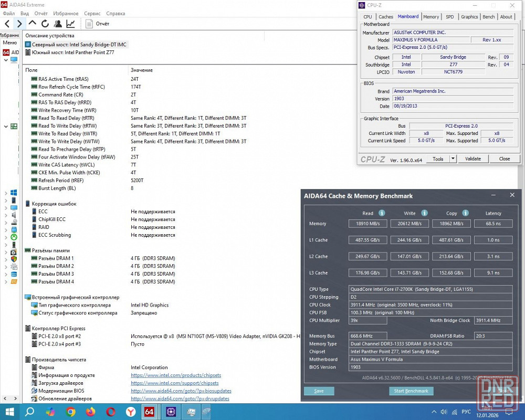The height and width of the screenshot is (420, 525).
Task: Switch to the SPD tab in CPU-Z
Action: 450,17
